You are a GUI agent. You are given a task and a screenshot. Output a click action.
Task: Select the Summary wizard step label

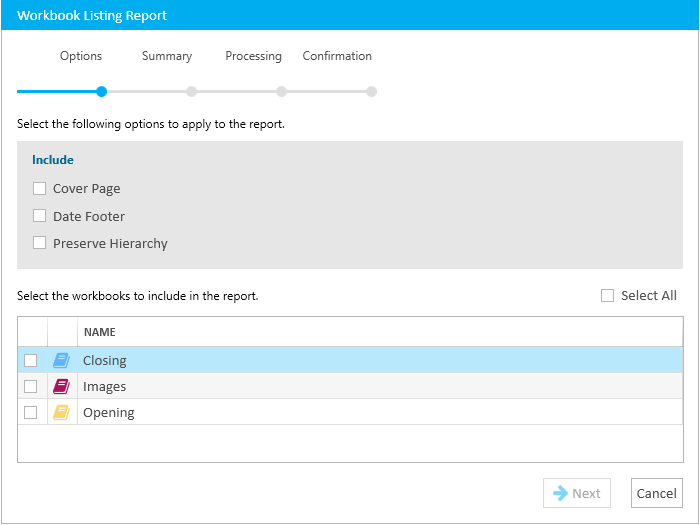tap(167, 56)
